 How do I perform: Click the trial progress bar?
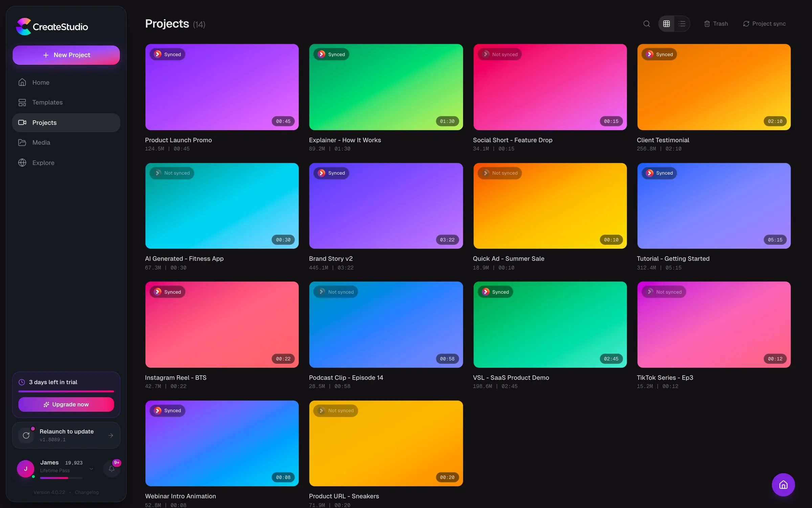[66, 391]
